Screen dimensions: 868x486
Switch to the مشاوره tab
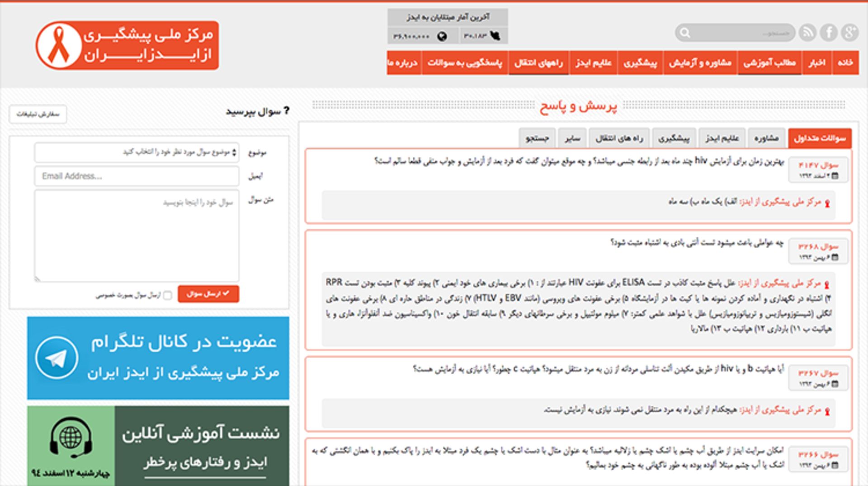click(x=766, y=138)
